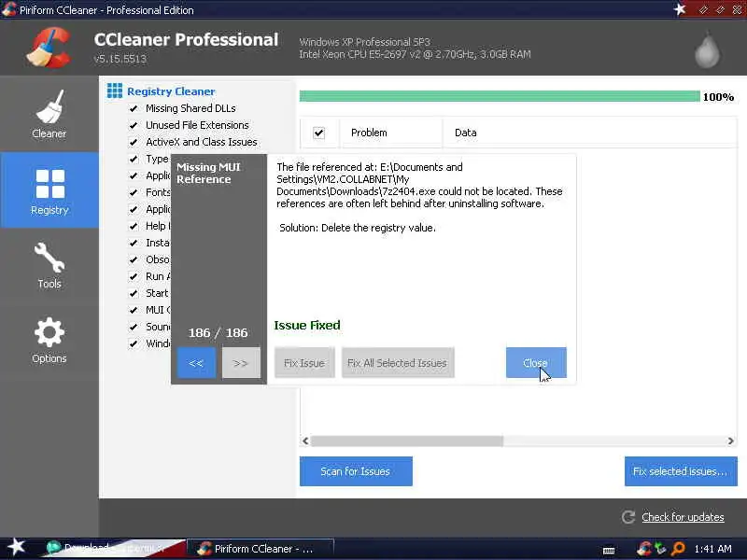Uncheck ActiveX and Class Issues
This screenshot has height=560, width=747.
click(134, 142)
